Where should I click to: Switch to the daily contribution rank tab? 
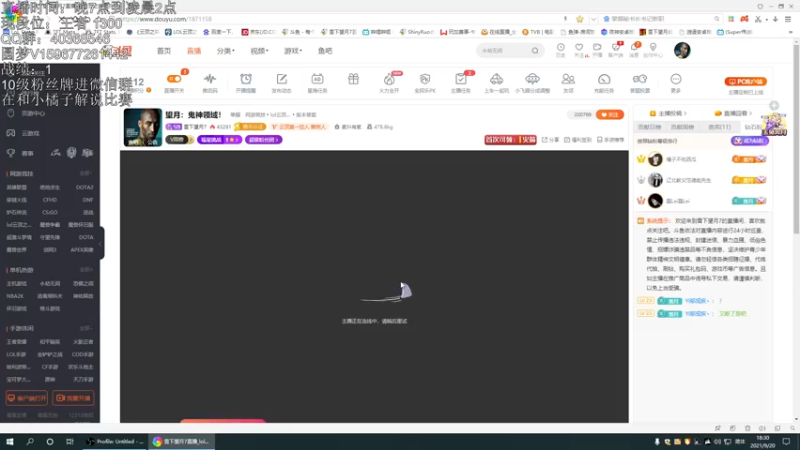(649, 127)
